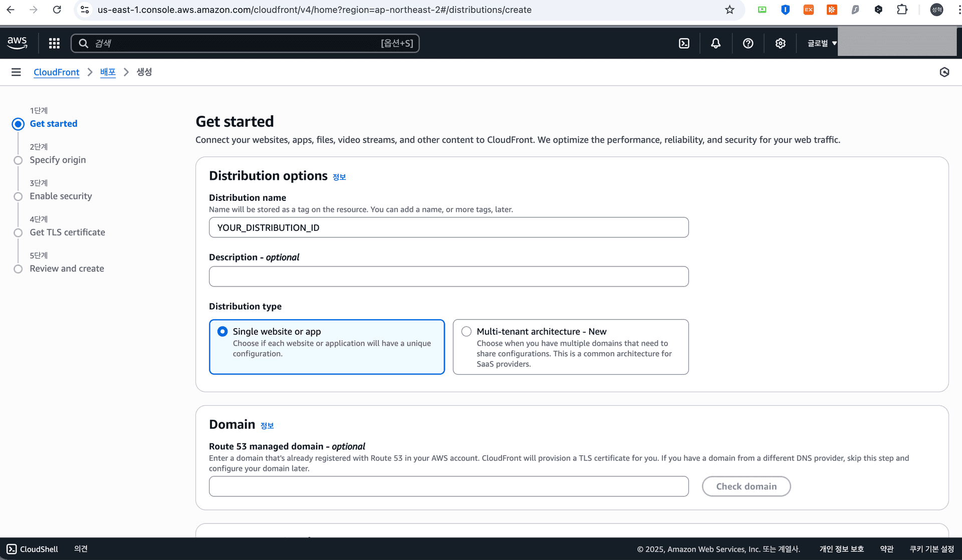Expand the 글로벌 region dropdown

point(822,44)
